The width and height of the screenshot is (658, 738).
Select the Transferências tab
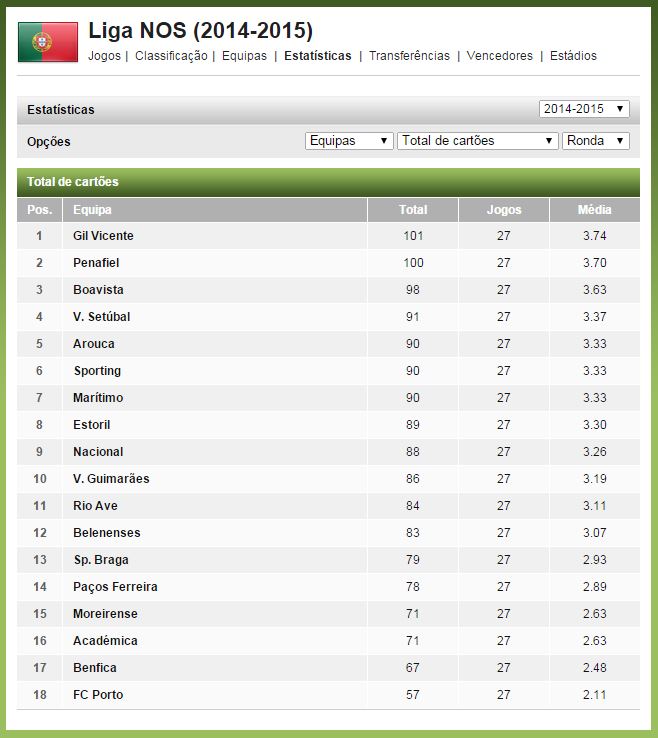(409, 56)
